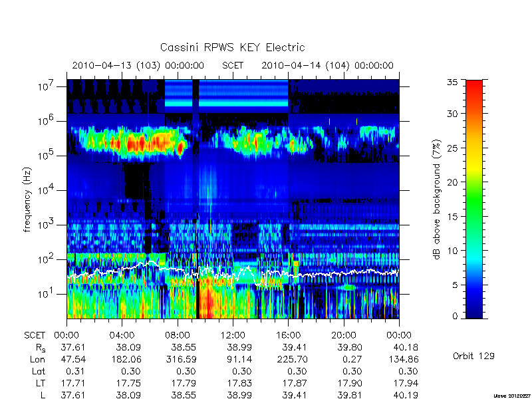The image size is (532, 399).
Task: Click the date label '2010-04-13 (103) 00:00:00'
Action: 138,65
